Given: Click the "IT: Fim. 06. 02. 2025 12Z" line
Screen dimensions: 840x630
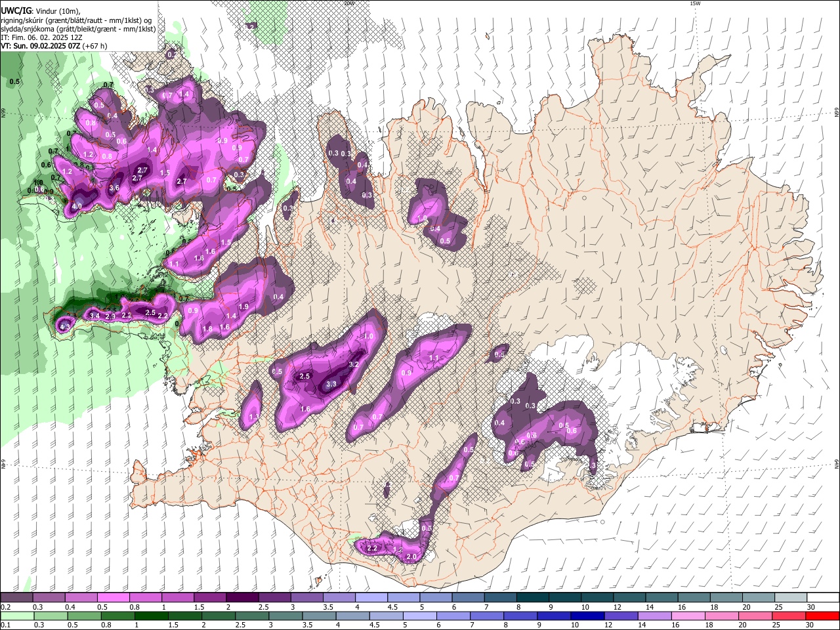Looking at the screenshot, I should (41, 37).
